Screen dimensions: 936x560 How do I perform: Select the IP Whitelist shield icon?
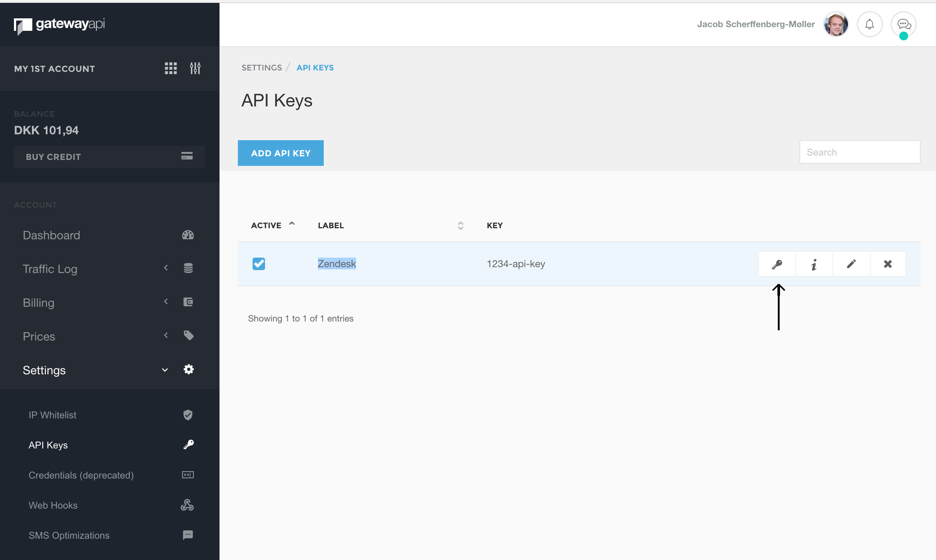pyautogui.click(x=188, y=415)
